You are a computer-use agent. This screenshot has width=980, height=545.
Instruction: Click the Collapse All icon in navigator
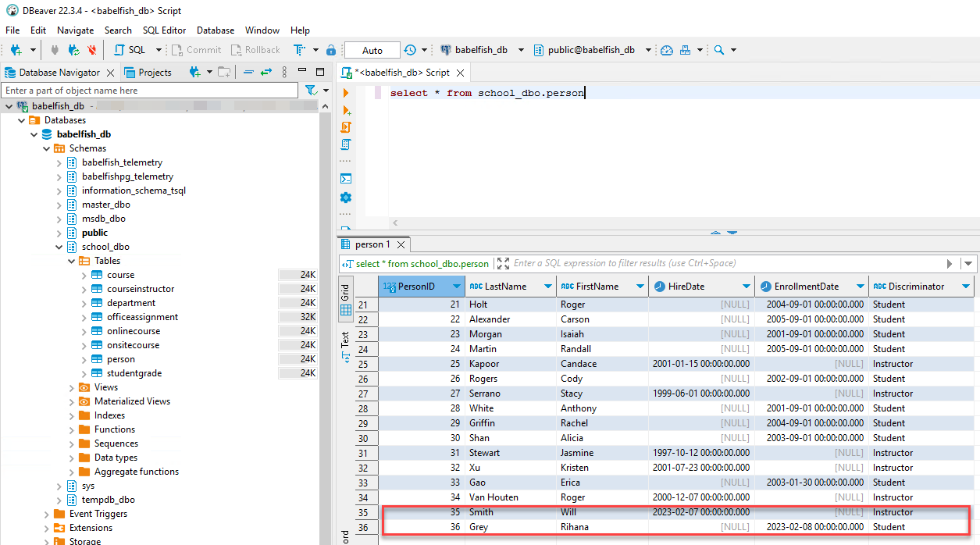pyautogui.click(x=248, y=73)
